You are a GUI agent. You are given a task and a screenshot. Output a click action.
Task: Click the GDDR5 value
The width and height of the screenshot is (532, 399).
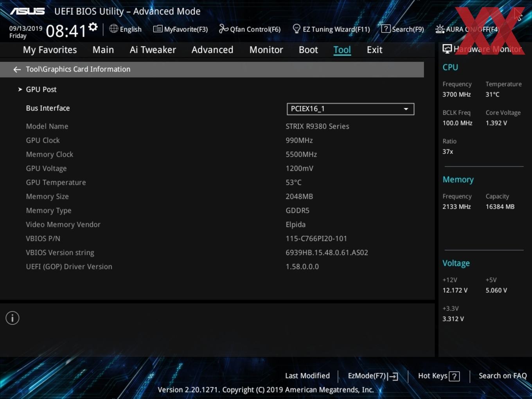point(297,211)
